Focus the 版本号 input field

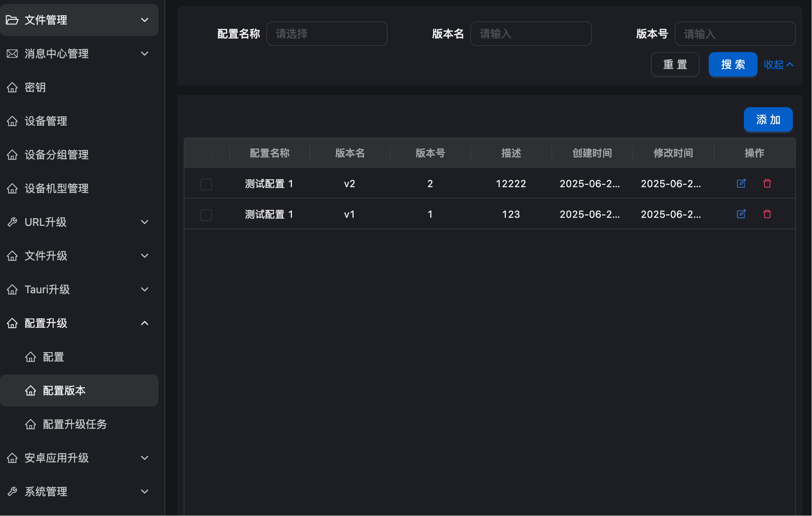point(735,34)
